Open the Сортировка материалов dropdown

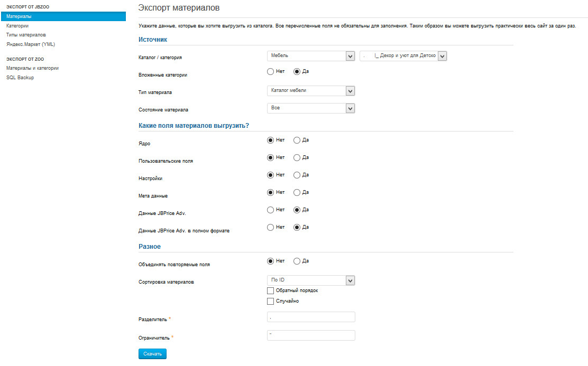point(311,280)
